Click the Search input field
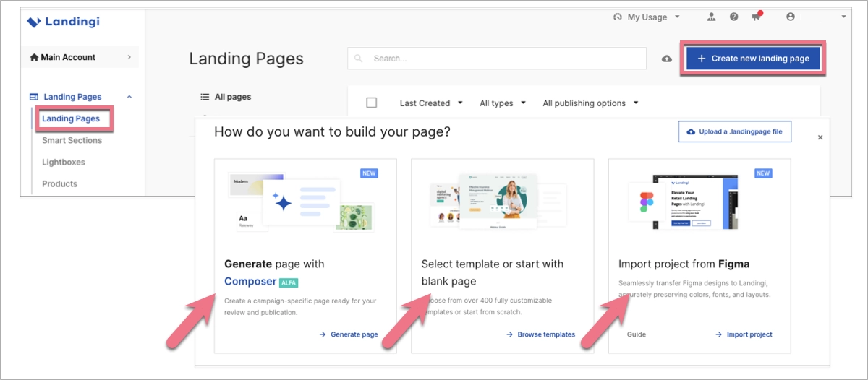868x380 pixels. 497,59
